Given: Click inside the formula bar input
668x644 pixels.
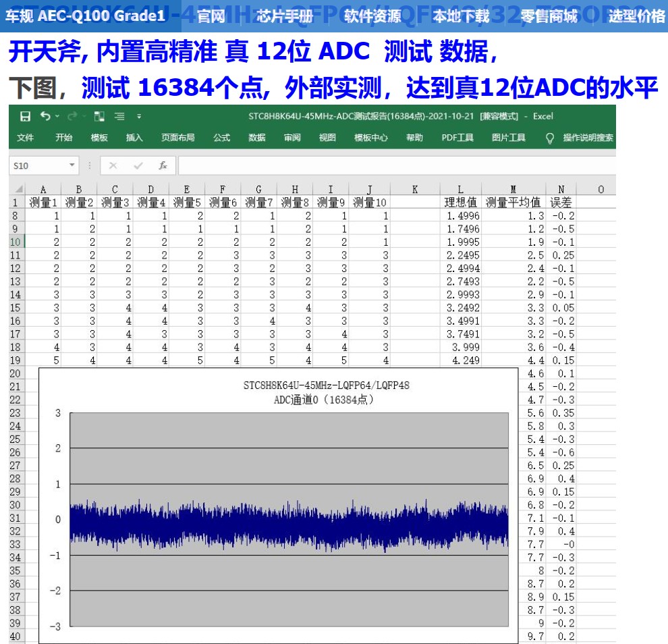Looking at the screenshot, I should tap(397, 166).
